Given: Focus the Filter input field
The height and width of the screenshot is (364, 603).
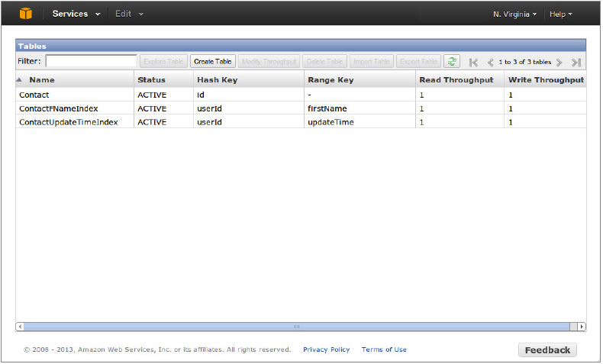Looking at the screenshot, I should [91, 61].
